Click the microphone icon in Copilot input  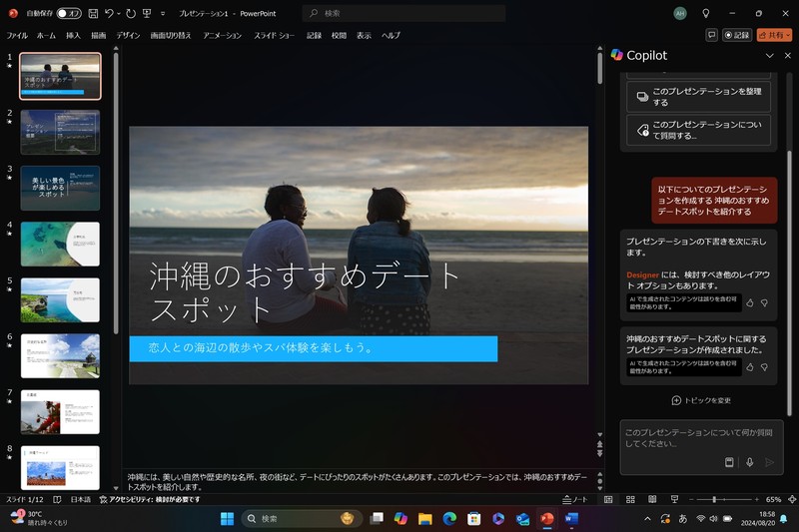750,462
